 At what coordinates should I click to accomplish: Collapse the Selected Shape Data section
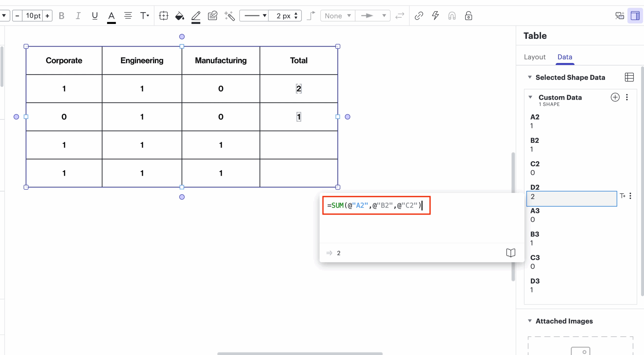point(530,77)
